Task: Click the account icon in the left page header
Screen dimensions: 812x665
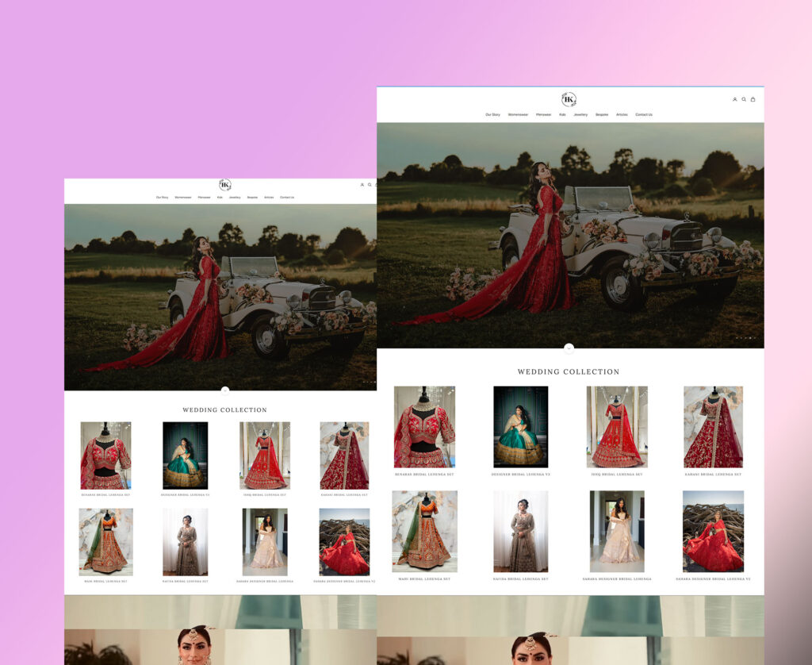Action: point(362,185)
